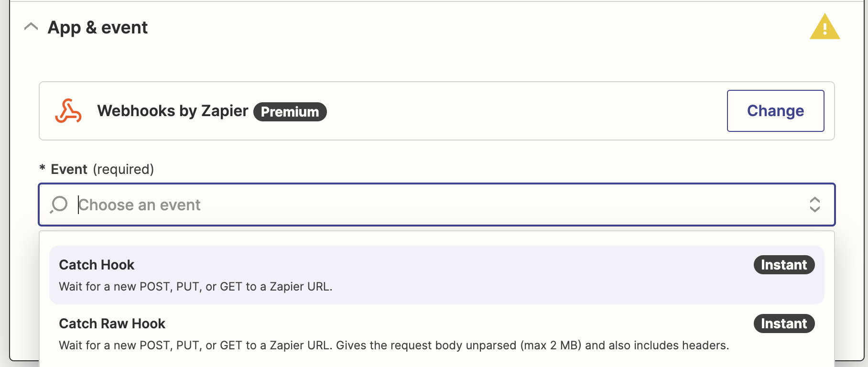The height and width of the screenshot is (367, 868).
Task: Click the App & event section heading
Action: click(x=98, y=28)
